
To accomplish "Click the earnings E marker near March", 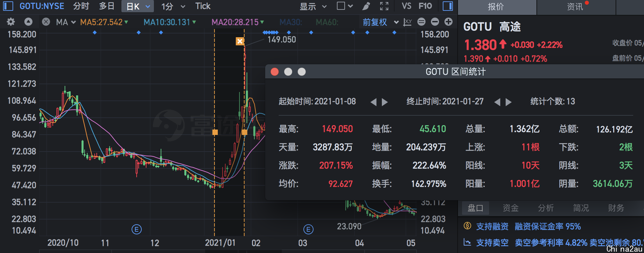I will tap(308, 230).
